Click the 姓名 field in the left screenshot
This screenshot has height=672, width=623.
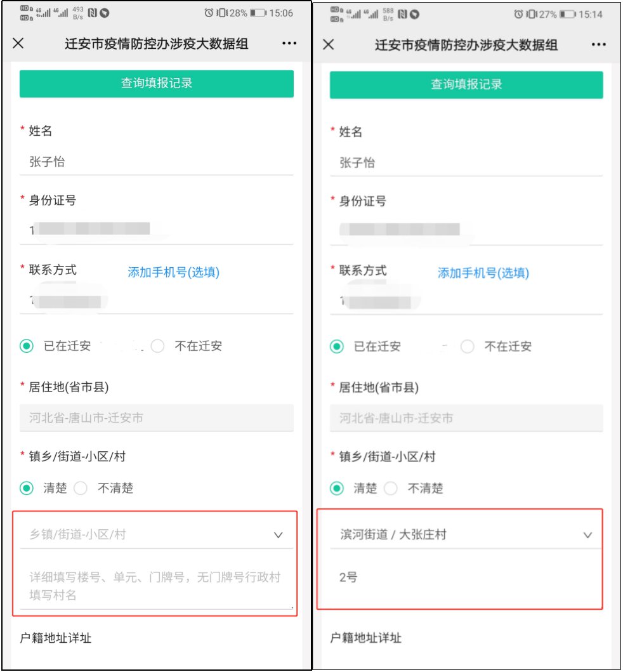click(x=156, y=162)
